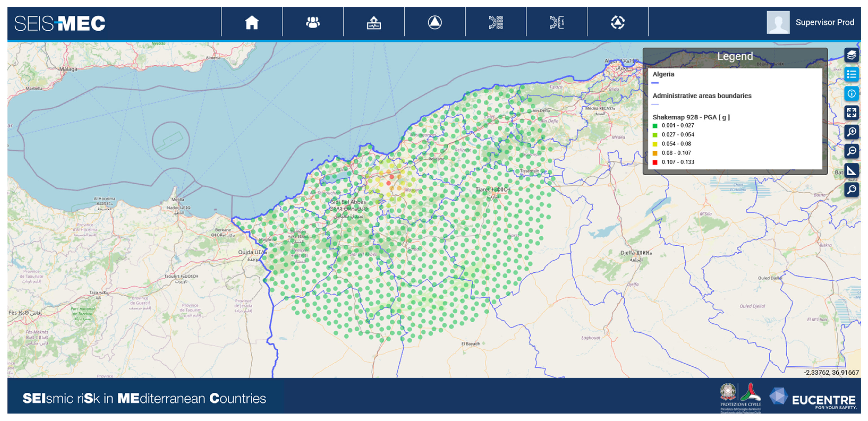Click the circled triangle navigation icon
This screenshot has height=421, width=868.
[435, 23]
